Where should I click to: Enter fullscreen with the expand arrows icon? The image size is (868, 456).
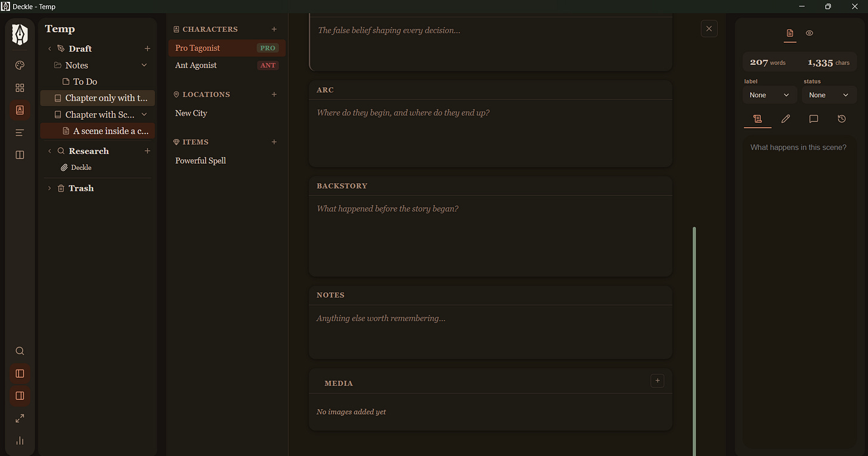(20, 418)
